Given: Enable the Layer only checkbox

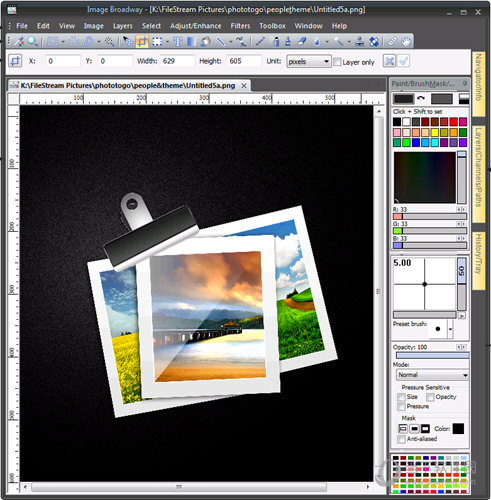Looking at the screenshot, I should click(x=337, y=62).
